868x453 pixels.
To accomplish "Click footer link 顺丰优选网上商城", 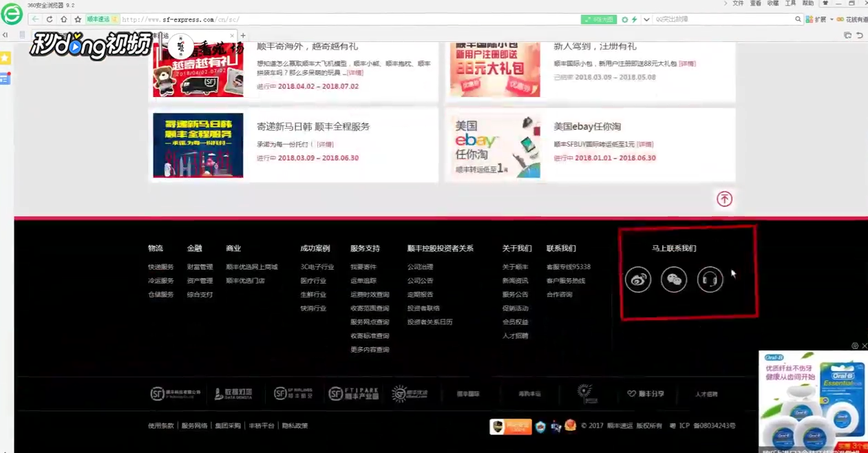I will coord(251,267).
